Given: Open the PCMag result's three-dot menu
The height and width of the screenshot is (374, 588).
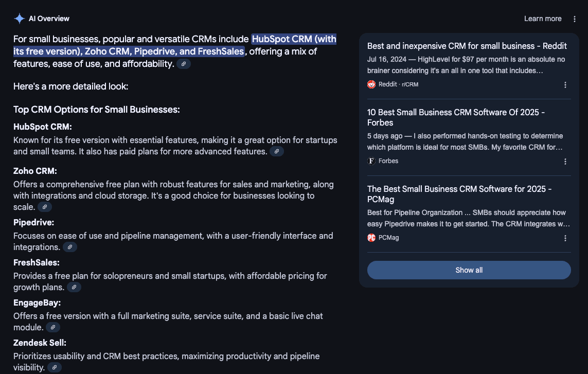Looking at the screenshot, I should (x=565, y=238).
